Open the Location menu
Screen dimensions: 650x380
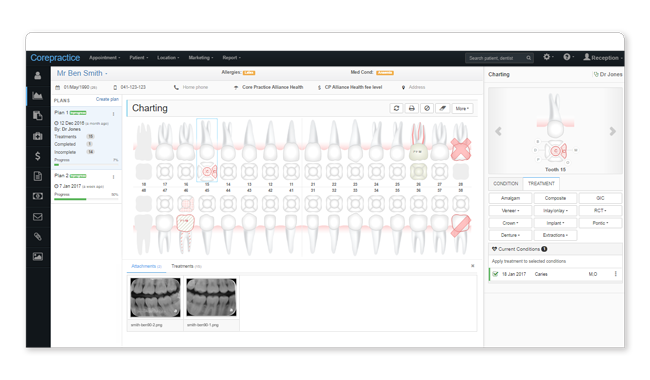168,58
